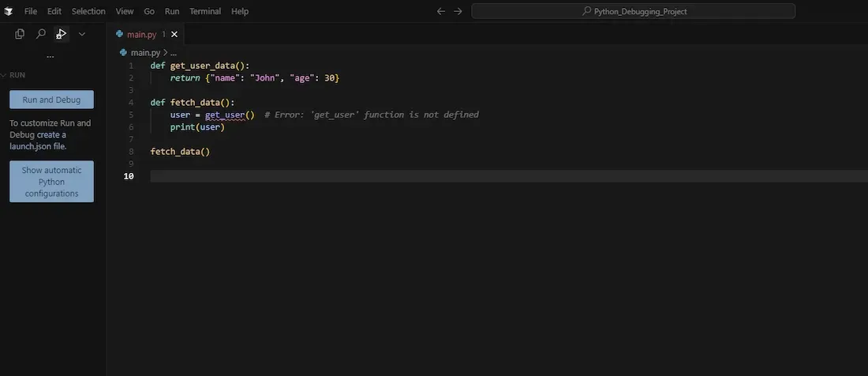Click the fetch_data() call on line 8

point(180,151)
